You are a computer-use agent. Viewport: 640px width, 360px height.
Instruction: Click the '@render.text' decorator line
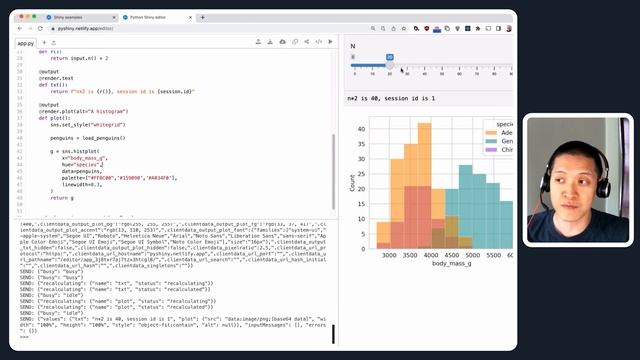[x=56, y=78]
